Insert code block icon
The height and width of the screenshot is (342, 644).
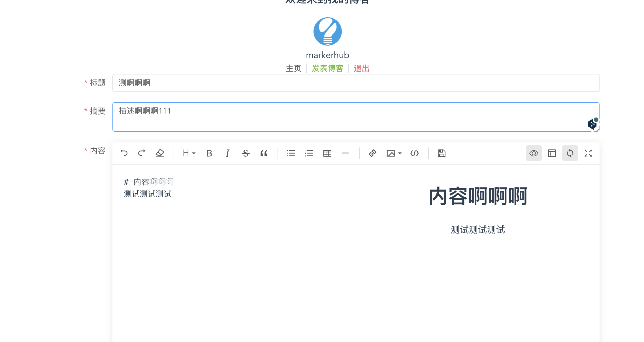point(414,153)
